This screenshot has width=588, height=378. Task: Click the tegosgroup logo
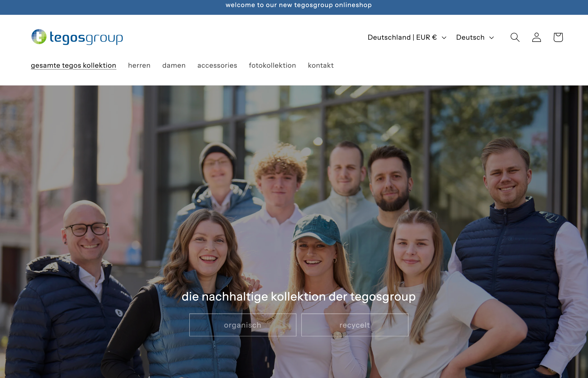(x=77, y=38)
